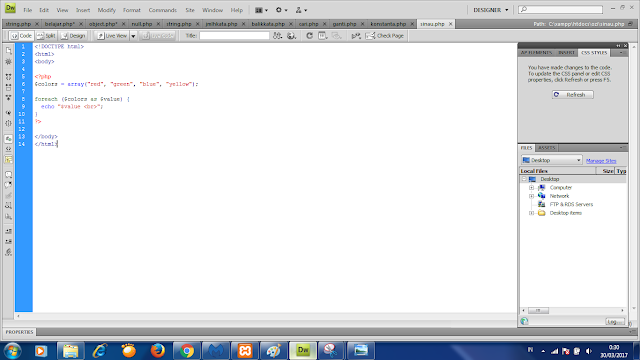The width and height of the screenshot is (640, 360).
Task: Open the Open Documents list icon
Action: [9, 51]
